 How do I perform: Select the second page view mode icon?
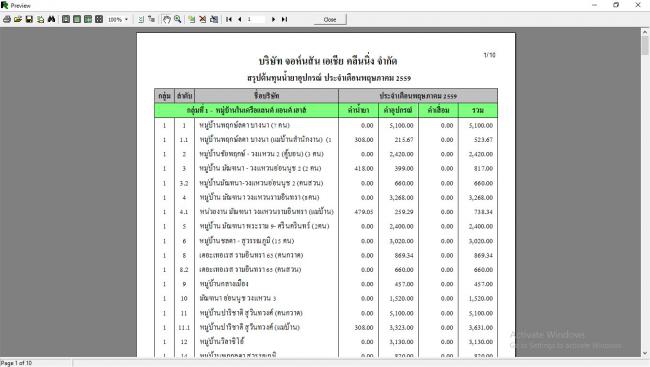[77, 19]
